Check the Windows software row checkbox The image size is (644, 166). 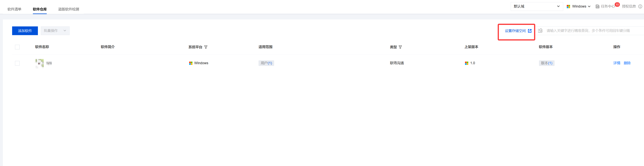[x=17, y=63]
